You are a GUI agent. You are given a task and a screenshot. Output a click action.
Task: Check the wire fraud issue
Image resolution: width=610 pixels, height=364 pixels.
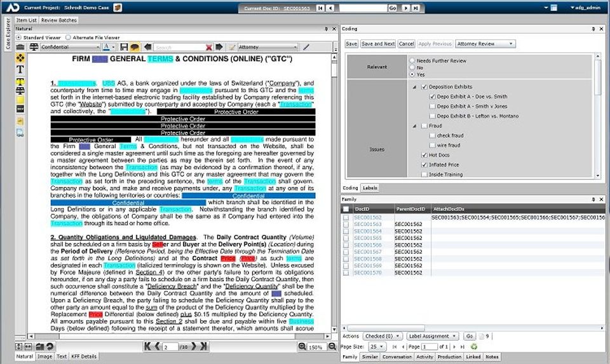[432, 145]
